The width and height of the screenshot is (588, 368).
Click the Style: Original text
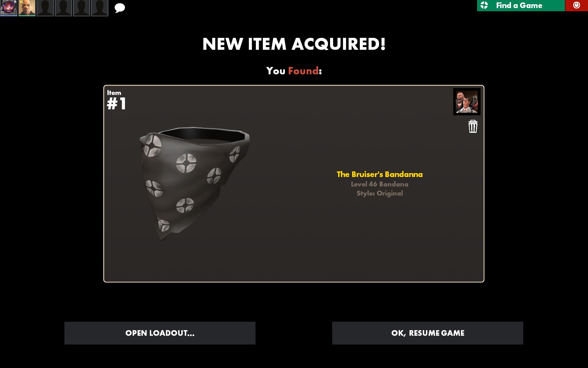(x=380, y=193)
